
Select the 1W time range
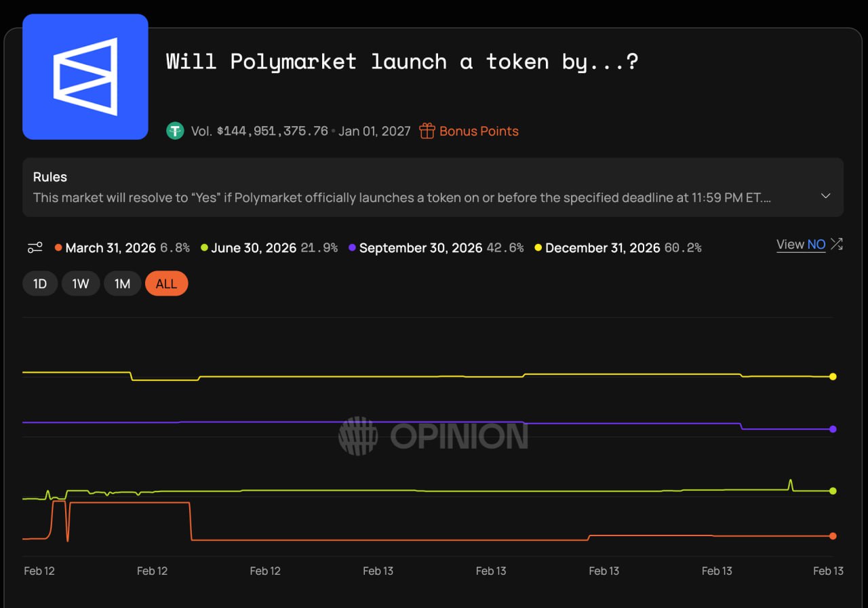coord(81,284)
